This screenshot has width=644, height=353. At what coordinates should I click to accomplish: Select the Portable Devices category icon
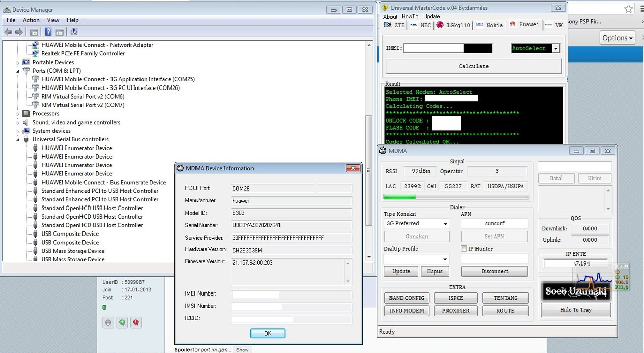click(x=26, y=62)
